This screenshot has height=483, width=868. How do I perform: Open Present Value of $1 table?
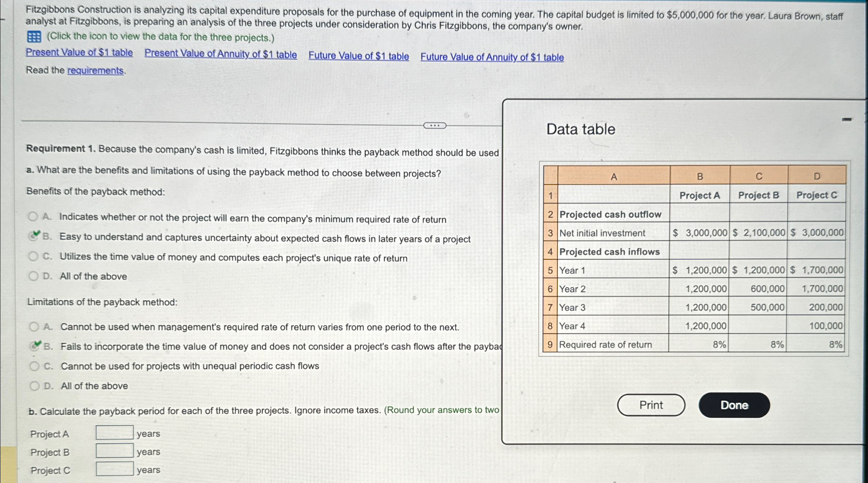pos(79,52)
